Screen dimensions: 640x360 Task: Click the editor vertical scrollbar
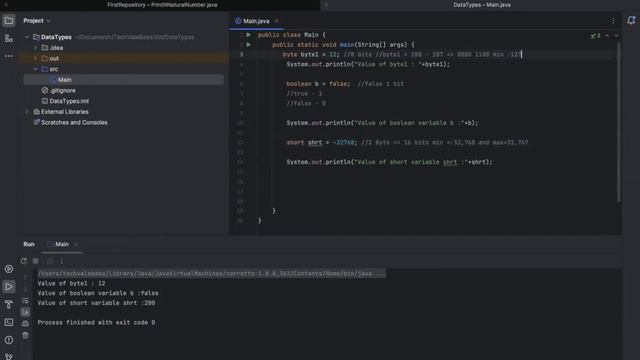coord(619,122)
